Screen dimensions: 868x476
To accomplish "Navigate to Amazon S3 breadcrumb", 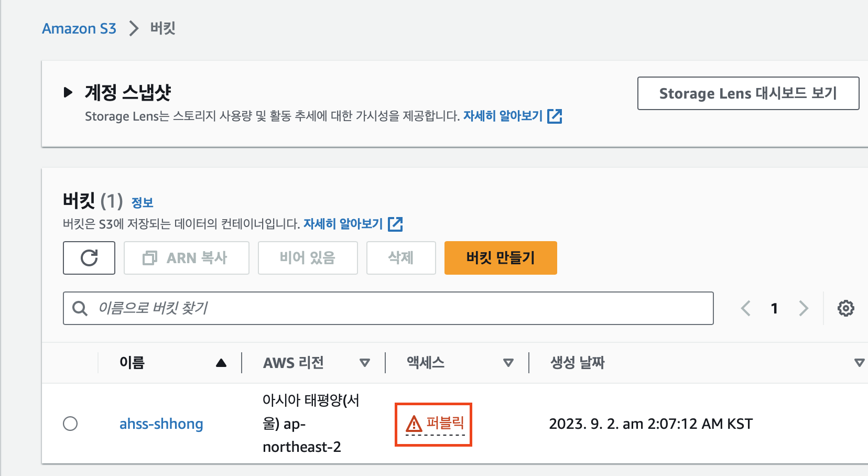I will coord(79,28).
